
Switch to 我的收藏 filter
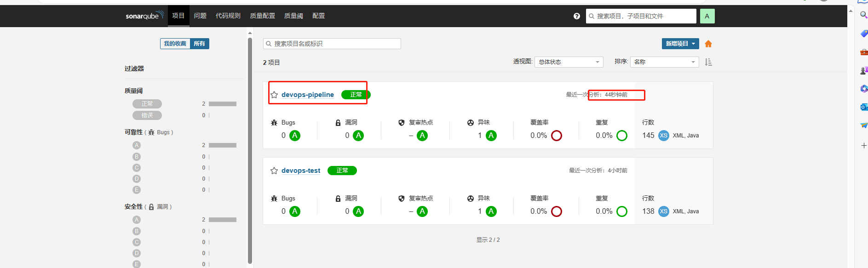tap(175, 44)
